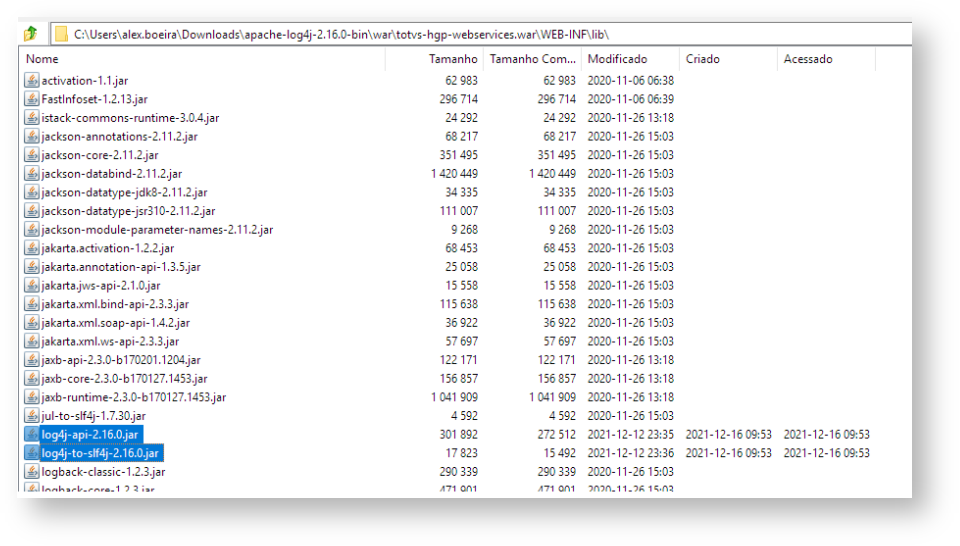This screenshot has height=546, width=960.
Task: Select file name jaxb-core-2.3.0-b170127.1453.jar
Action: pyautogui.click(x=124, y=379)
